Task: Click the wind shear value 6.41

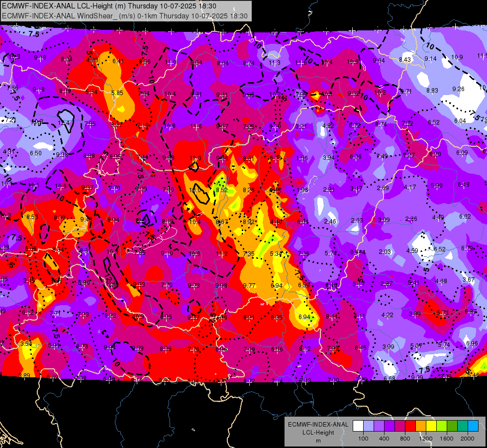Action: point(118,61)
